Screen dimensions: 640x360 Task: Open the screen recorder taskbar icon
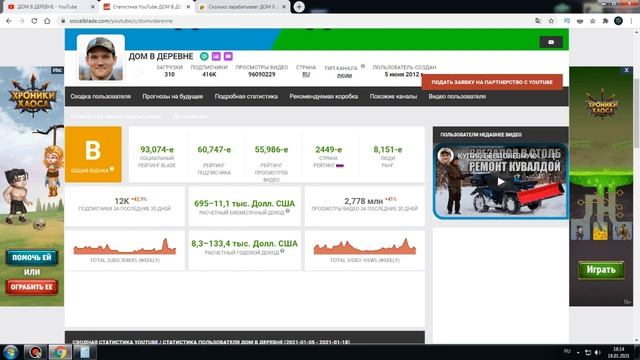click(x=35, y=352)
